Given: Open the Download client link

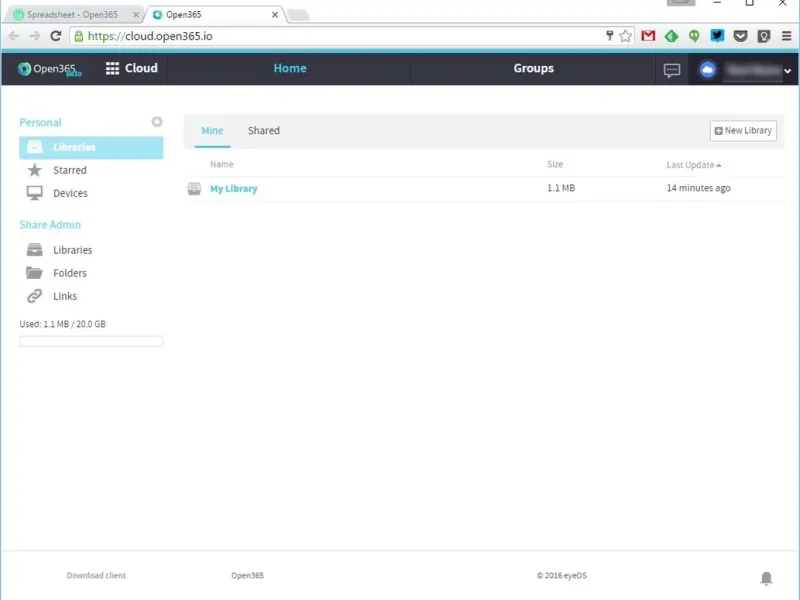Looking at the screenshot, I should point(96,576).
